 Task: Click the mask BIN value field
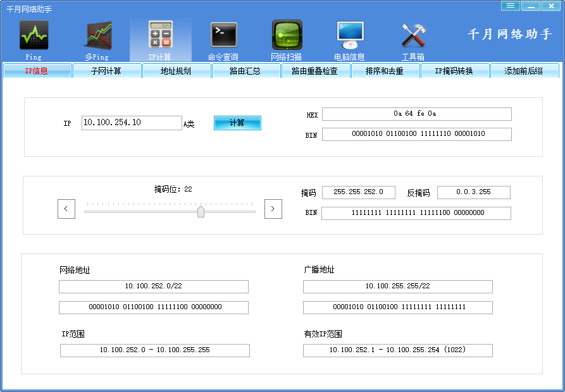pos(416,213)
